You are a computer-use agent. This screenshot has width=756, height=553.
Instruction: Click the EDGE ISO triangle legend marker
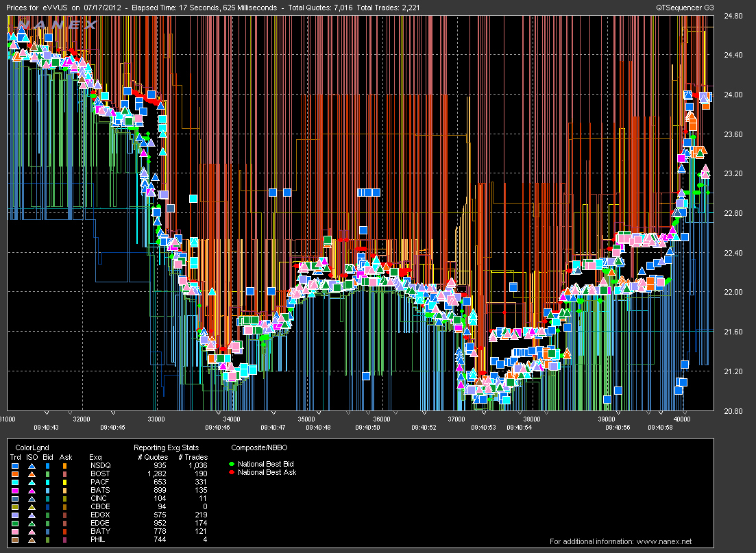(x=32, y=524)
